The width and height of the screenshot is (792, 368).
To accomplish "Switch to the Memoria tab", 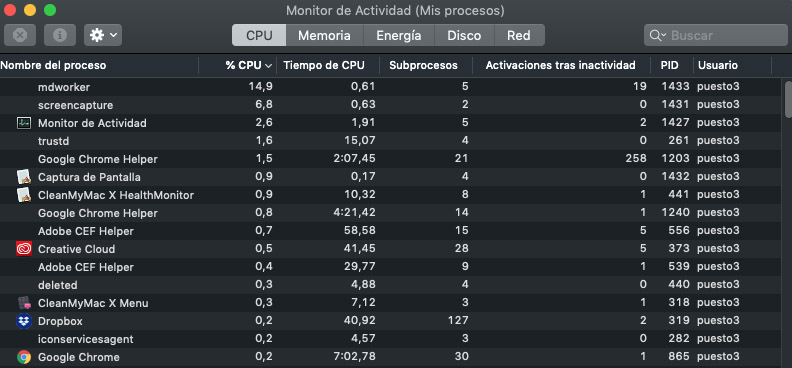I will (x=324, y=35).
